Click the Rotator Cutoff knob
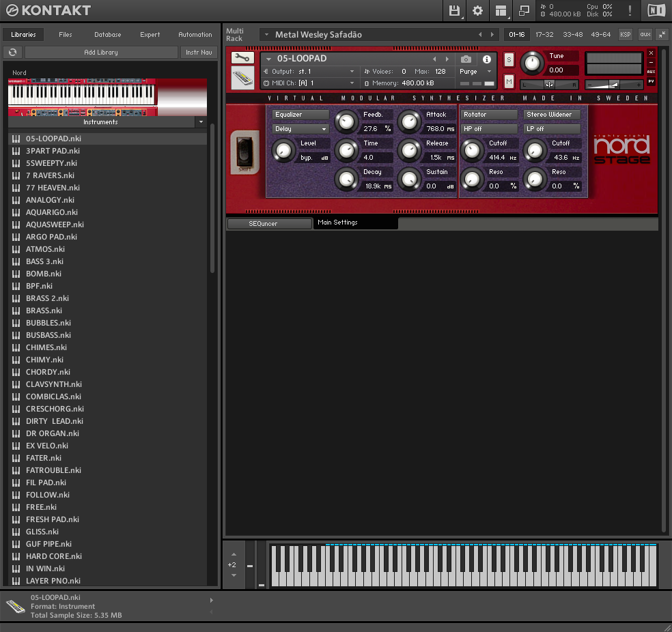672x632 pixels. 472,150
